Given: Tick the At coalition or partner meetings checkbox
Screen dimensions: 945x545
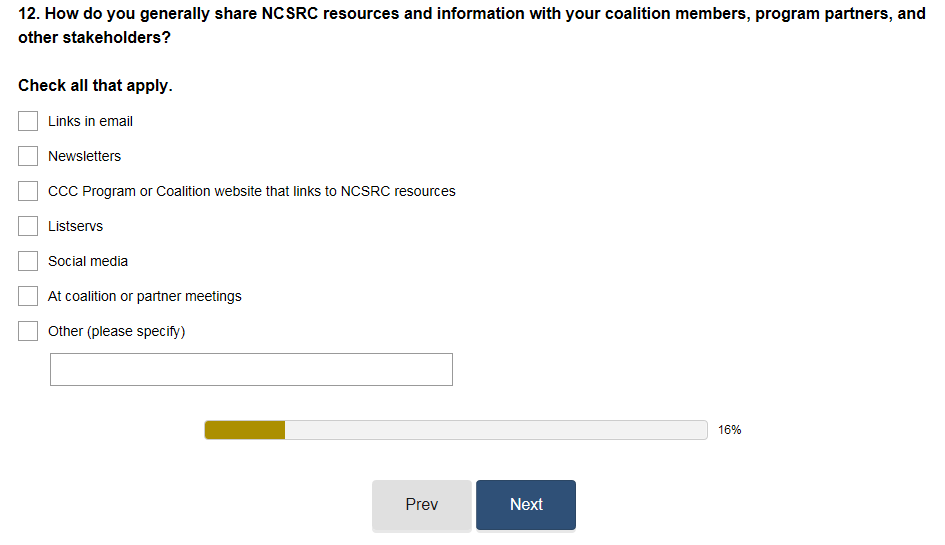Looking at the screenshot, I should [28, 296].
